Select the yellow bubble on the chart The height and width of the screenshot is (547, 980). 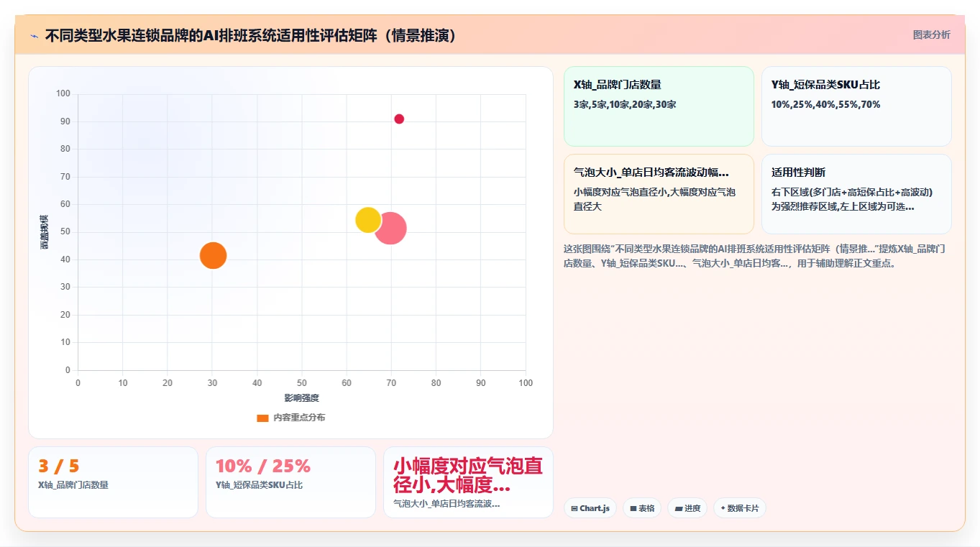(x=367, y=219)
